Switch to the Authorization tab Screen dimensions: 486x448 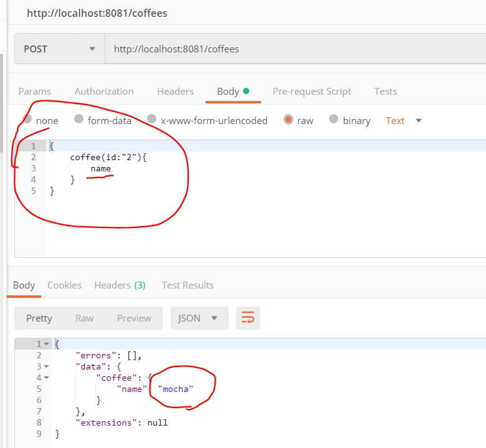point(104,92)
